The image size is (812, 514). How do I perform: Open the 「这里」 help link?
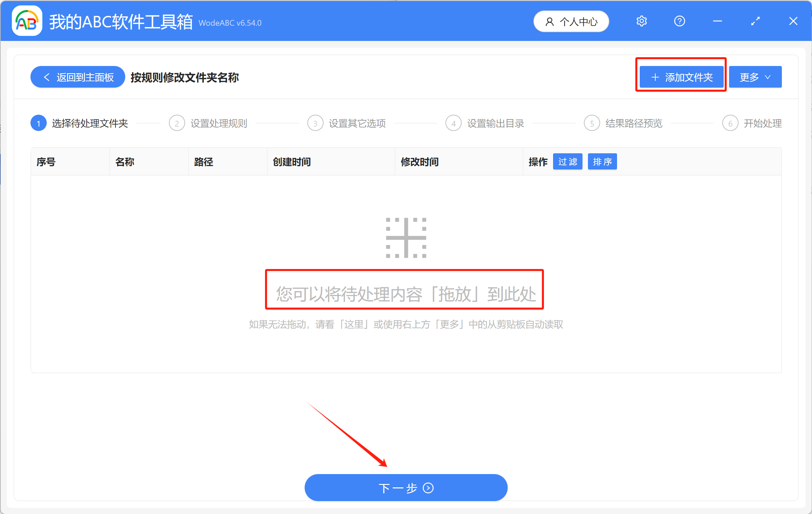[x=354, y=325]
